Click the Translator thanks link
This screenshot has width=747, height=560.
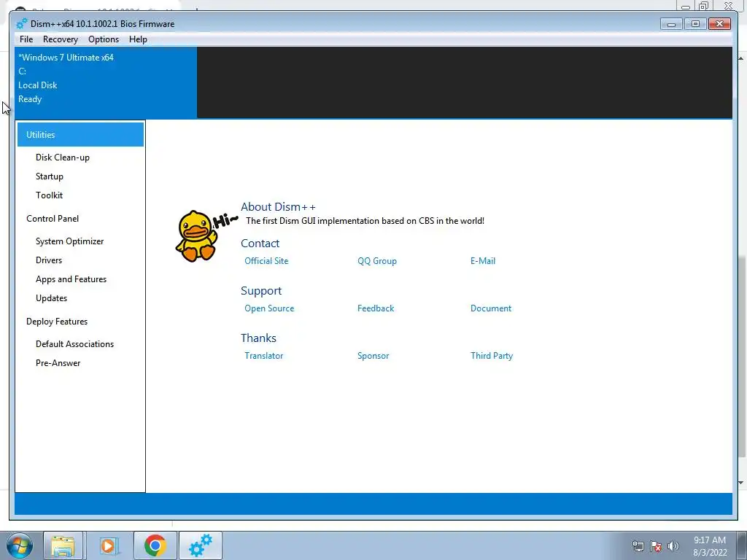coord(263,356)
